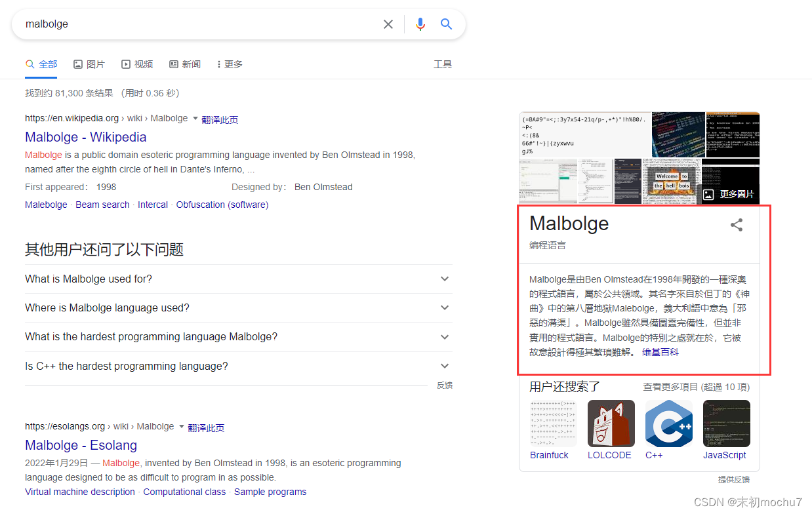This screenshot has height=514, width=812.
Task: Open the Malbolge - Wikipedia result
Action: click(x=85, y=137)
